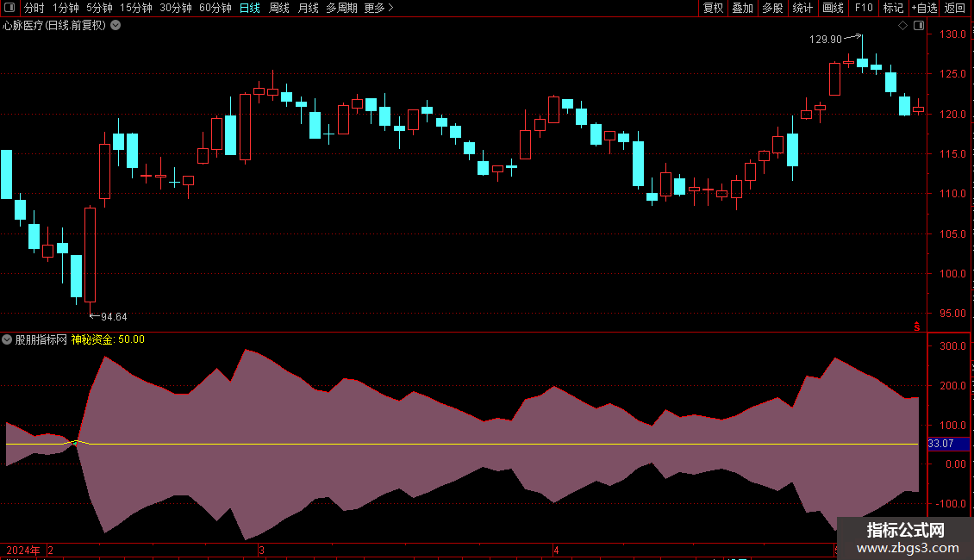The width and height of the screenshot is (974, 560).
Task: Activate the 画线 drawing tools
Action: [x=833, y=8]
